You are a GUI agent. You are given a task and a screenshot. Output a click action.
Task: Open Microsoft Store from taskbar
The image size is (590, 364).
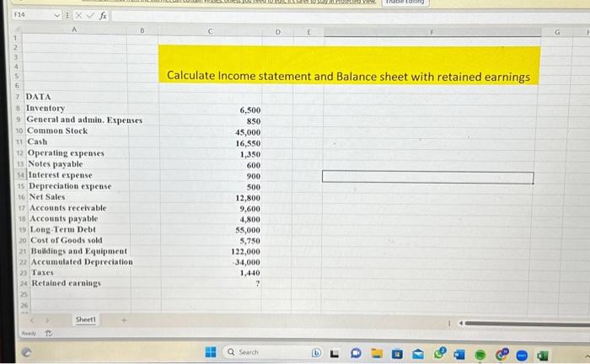pos(397,354)
